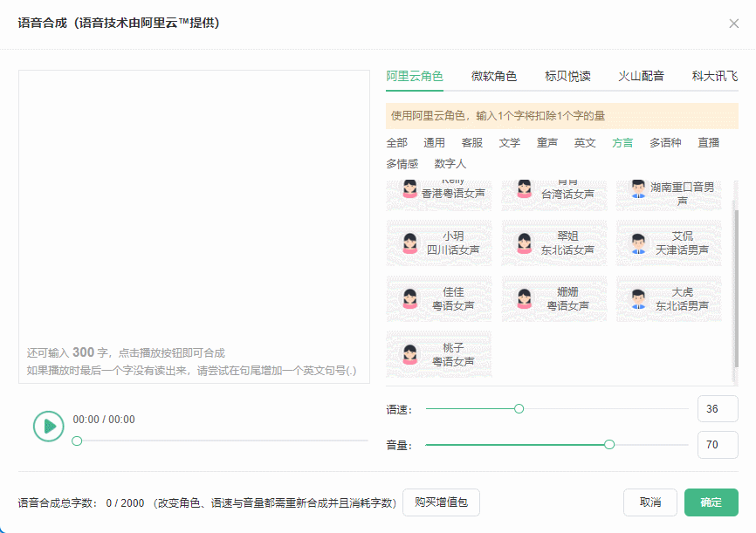Choose the 大虎 东北话男声 voice
The height and width of the screenshot is (533, 756).
(x=669, y=299)
